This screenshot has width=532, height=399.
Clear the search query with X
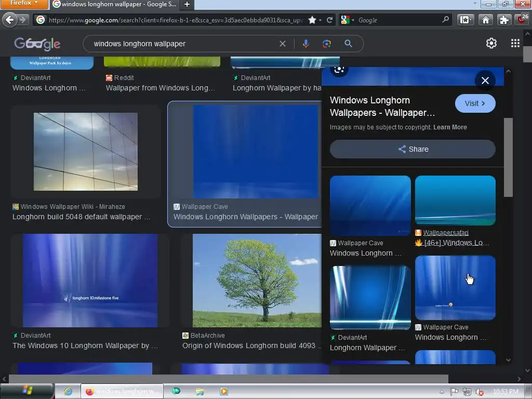pos(282,44)
